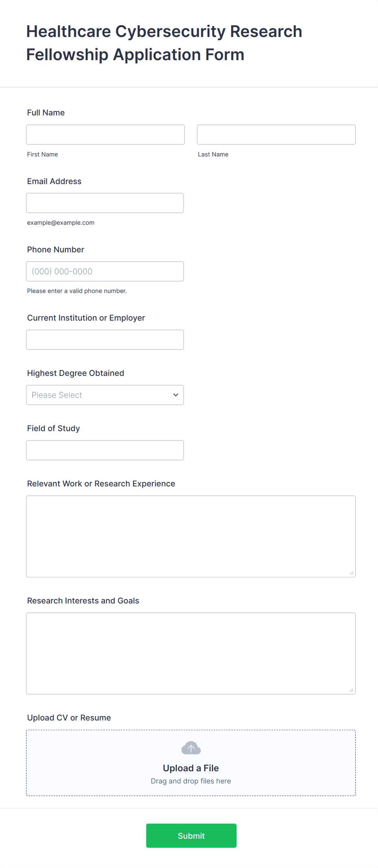Click into the Last Name field
Screen dimensions: 378x868
276,135
